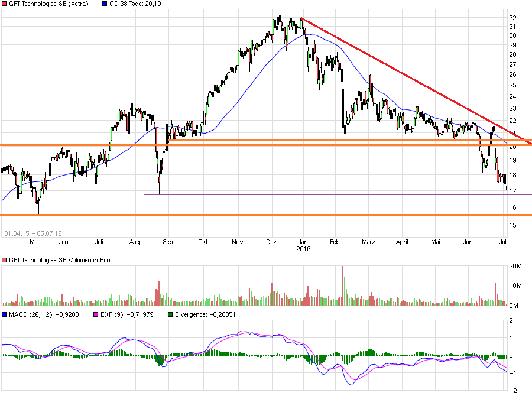The width and height of the screenshot is (532, 396).
Task: Click the August low candlestick wick near 17
Action: [159, 181]
